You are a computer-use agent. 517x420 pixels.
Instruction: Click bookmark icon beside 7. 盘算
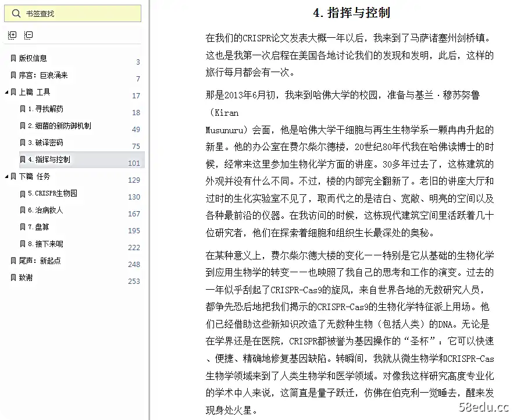23,227
